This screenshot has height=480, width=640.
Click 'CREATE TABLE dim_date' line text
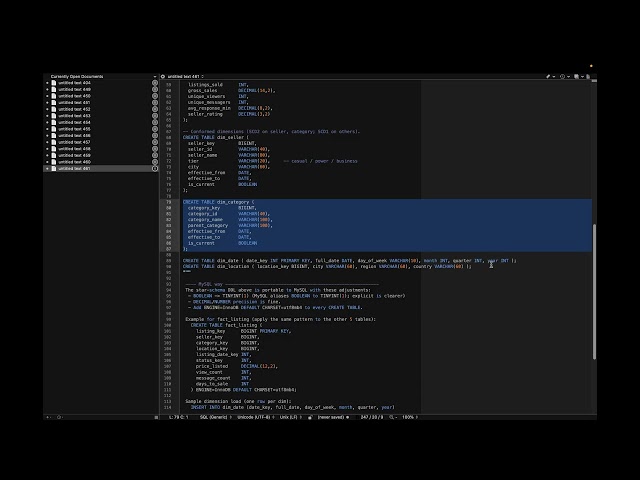(349, 260)
